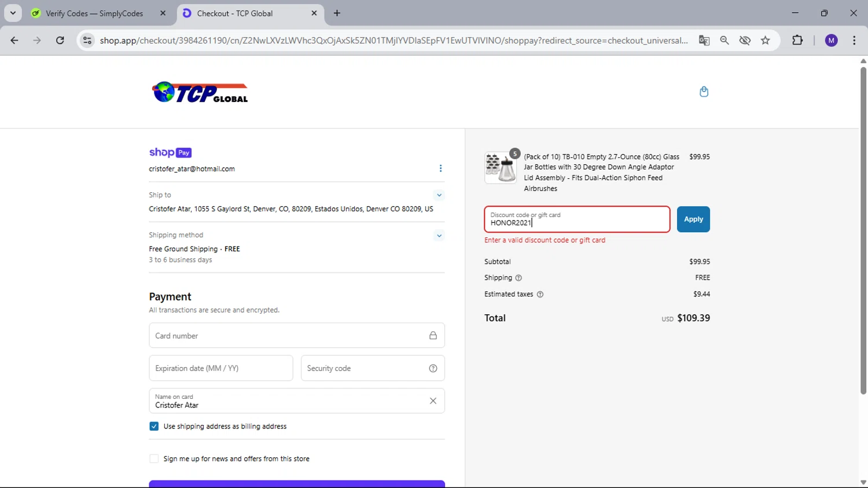Click the lock icon in the card number field

pos(433,336)
